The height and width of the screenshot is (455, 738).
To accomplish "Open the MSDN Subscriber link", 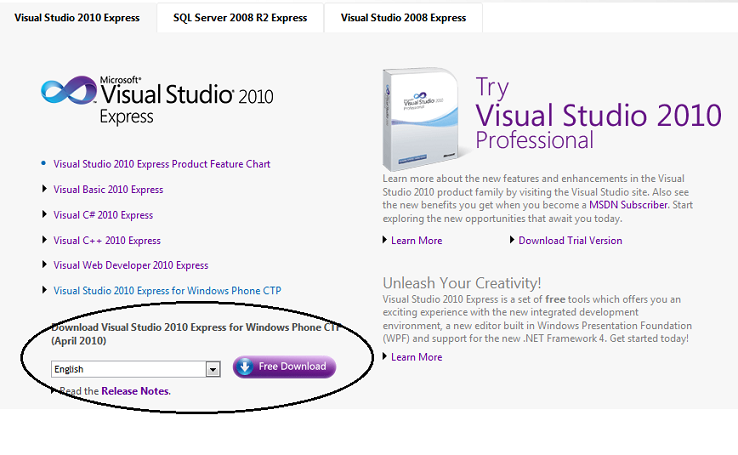I will pyautogui.click(x=628, y=205).
